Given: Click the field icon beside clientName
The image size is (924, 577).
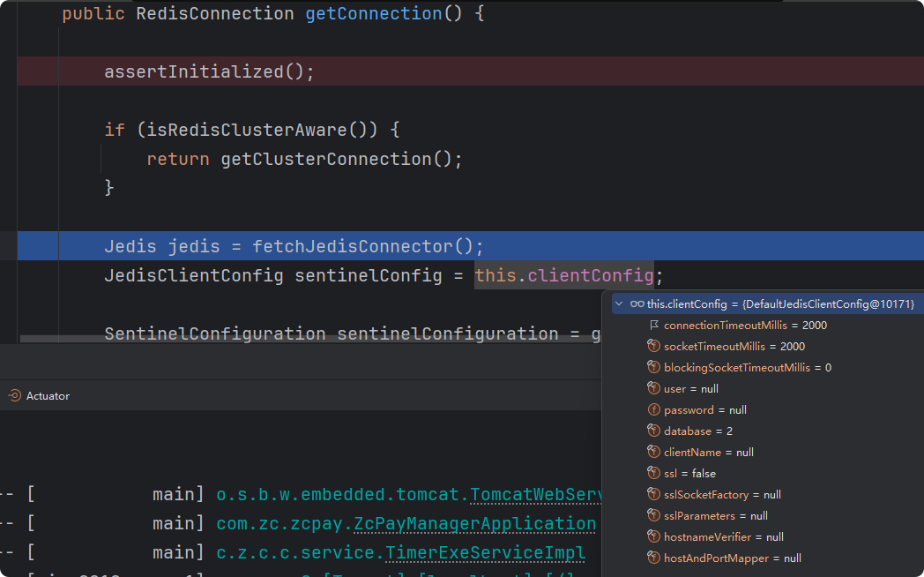Looking at the screenshot, I should click(653, 452).
